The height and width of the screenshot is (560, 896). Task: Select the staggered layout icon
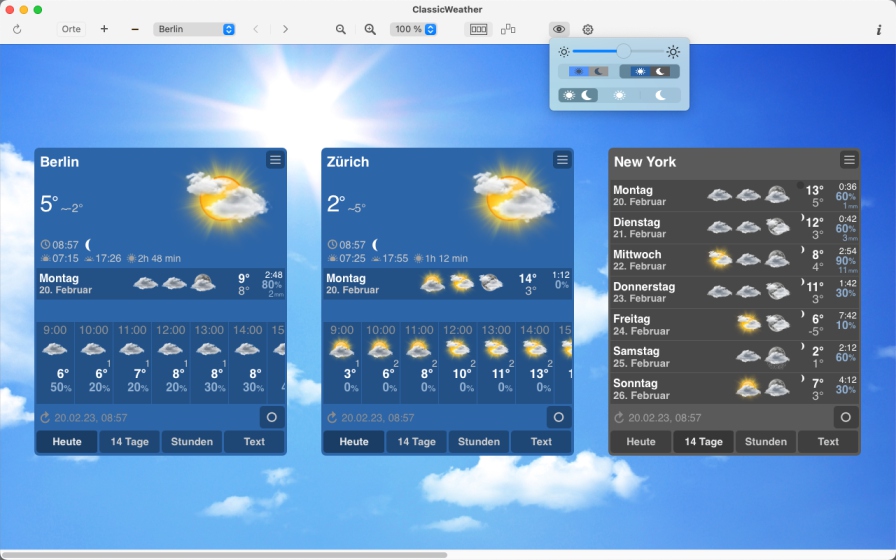pyautogui.click(x=508, y=29)
